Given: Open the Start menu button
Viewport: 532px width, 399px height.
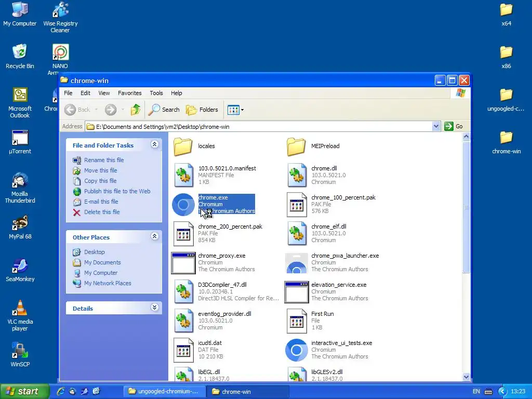Looking at the screenshot, I should pyautogui.click(x=24, y=392).
